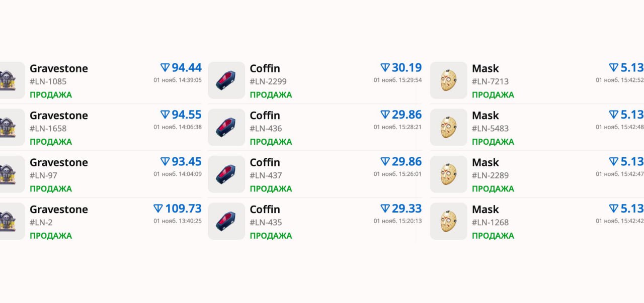The width and height of the screenshot is (644, 303).
Task: Open the Mask #LN-1268 icon
Action: coord(448,221)
